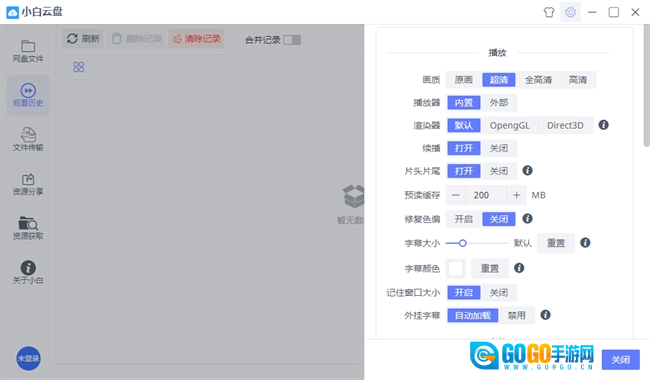650x380 pixels.
Task: Click the 未登录 avatar to log in
Action: (28, 358)
